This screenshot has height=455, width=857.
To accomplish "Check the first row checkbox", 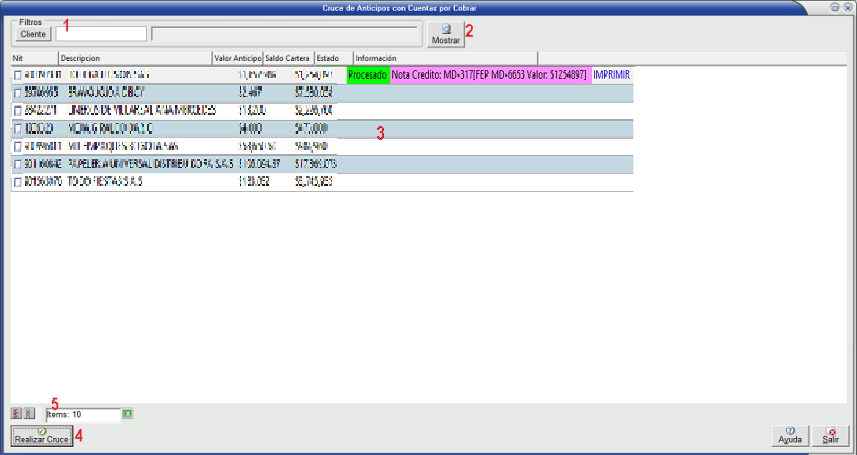I will coord(17,76).
